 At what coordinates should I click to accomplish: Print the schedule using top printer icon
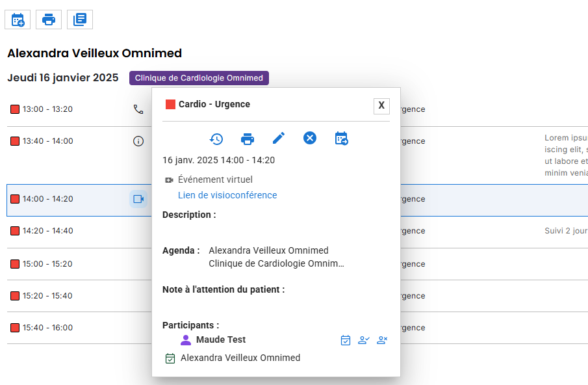[49, 20]
